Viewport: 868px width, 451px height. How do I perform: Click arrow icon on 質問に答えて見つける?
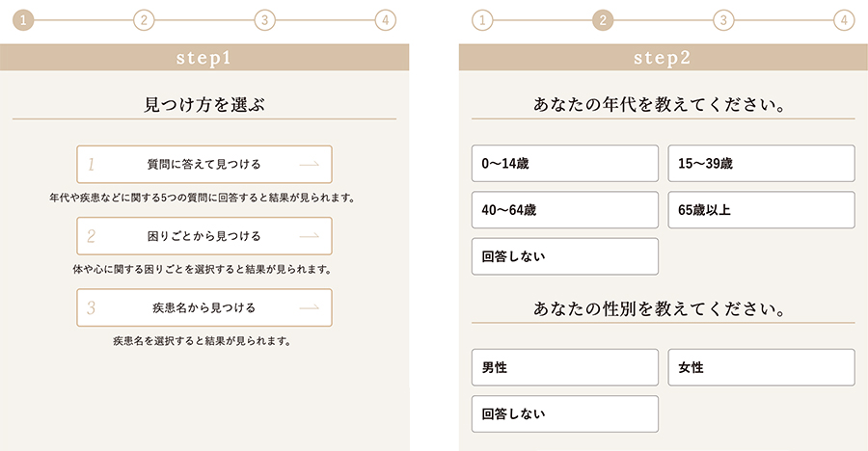[x=310, y=164]
